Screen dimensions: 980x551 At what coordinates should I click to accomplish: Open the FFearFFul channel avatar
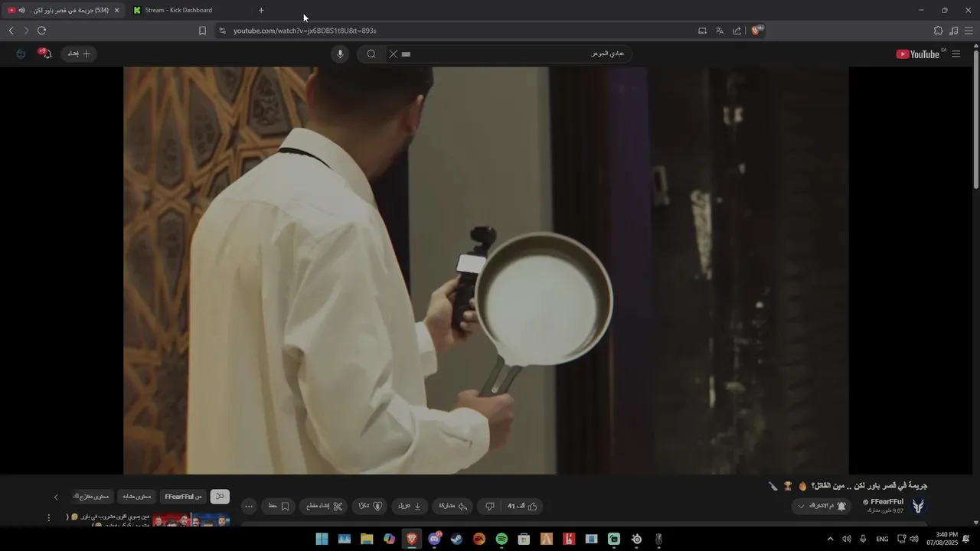click(918, 506)
